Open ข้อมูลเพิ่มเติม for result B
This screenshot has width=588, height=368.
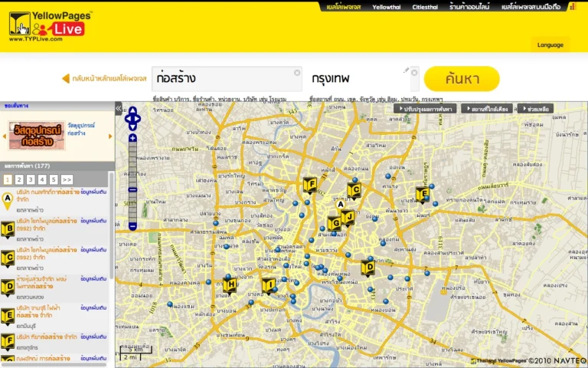tap(93, 221)
